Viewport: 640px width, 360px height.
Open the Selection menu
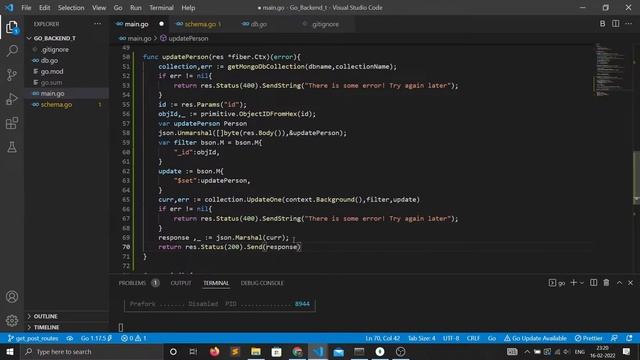point(71,8)
